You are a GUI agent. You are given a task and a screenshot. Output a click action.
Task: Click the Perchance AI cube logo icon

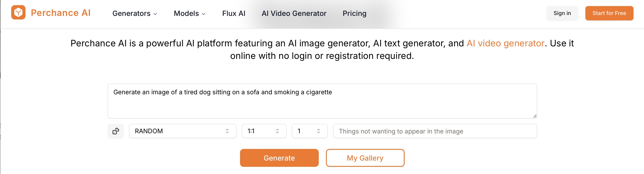coord(18,12)
